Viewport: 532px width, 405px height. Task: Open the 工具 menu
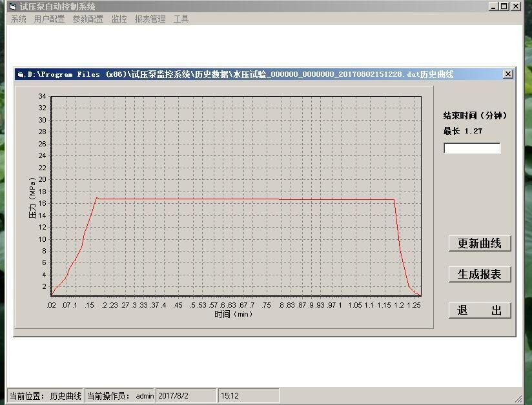pos(181,19)
